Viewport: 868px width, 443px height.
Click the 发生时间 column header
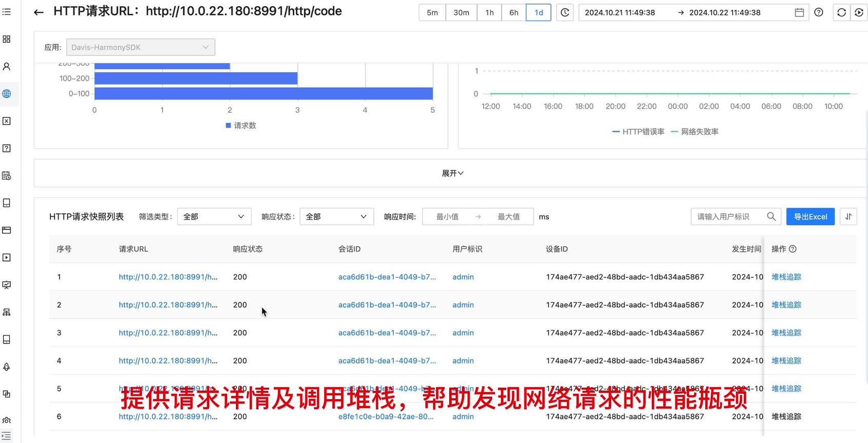(746, 249)
